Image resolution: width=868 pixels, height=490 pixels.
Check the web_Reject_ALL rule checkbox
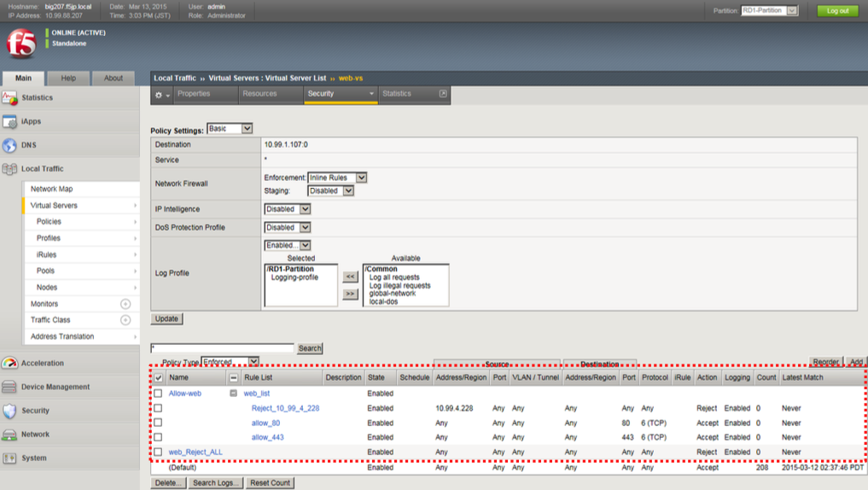(158, 452)
